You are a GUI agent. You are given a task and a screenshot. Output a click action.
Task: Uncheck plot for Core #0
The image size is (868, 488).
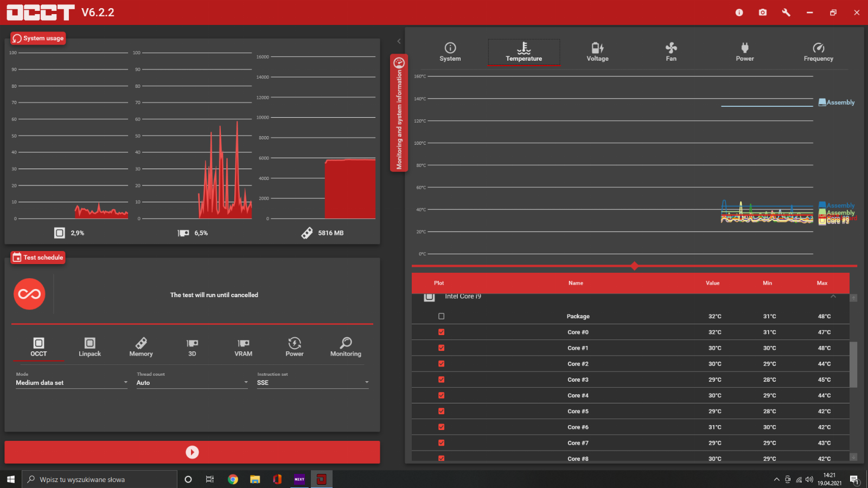(441, 332)
